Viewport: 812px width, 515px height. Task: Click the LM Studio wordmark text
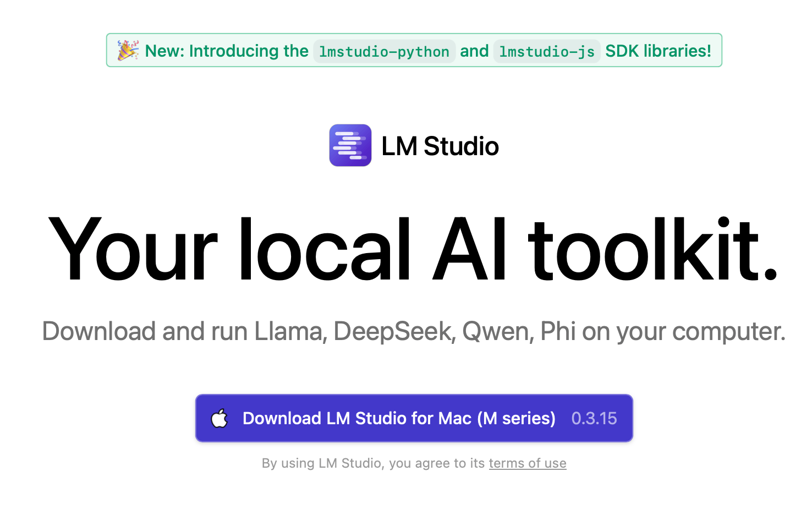440,146
